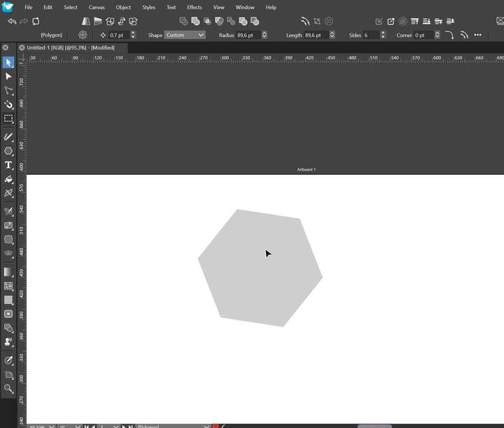
Task: Select the Rectangular marquee selection tool
Action: 8,119
